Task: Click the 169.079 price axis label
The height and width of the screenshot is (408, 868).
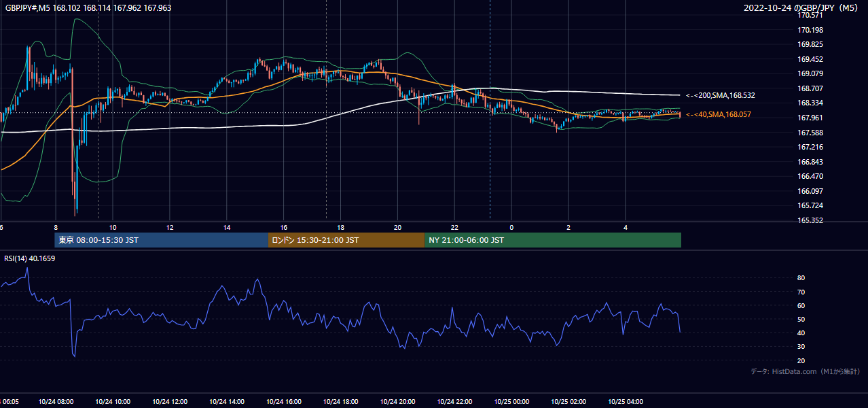Action: coord(810,74)
